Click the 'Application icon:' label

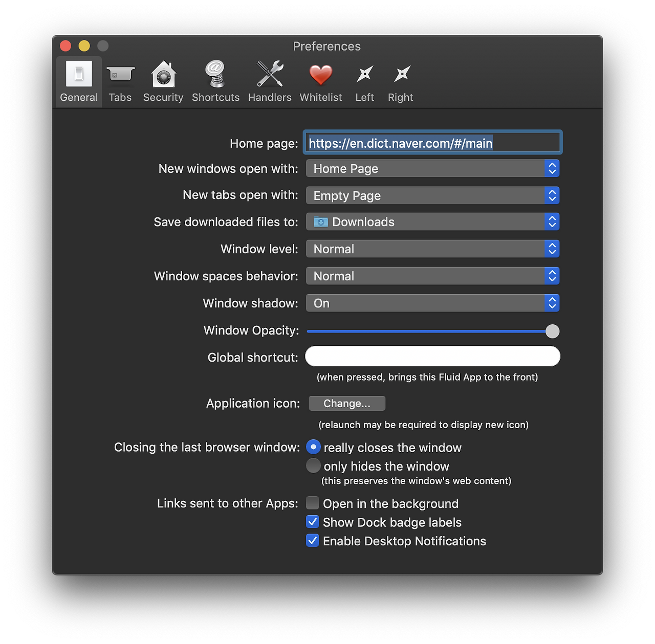point(253,404)
